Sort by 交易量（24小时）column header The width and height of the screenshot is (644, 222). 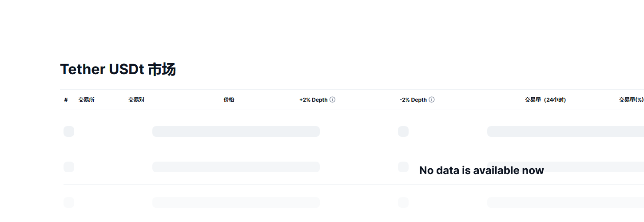pyautogui.click(x=545, y=100)
